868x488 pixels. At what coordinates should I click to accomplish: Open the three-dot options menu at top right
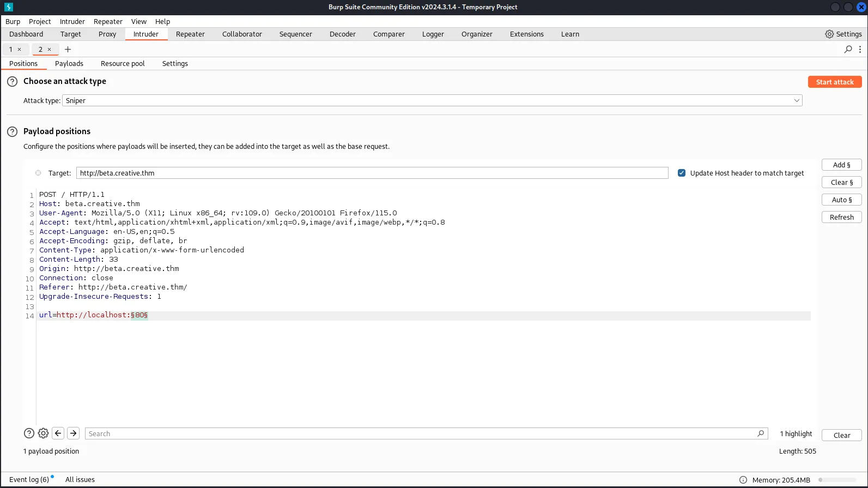(x=860, y=50)
